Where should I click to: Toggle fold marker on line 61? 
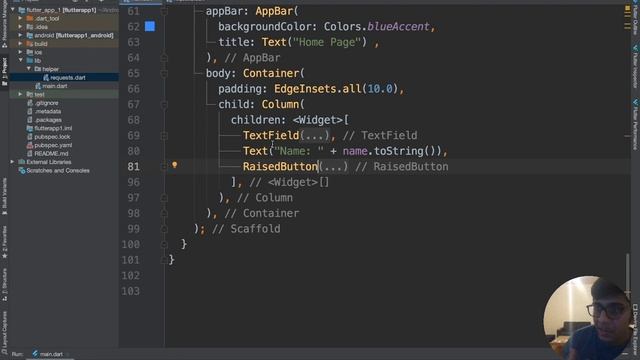coord(164,11)
